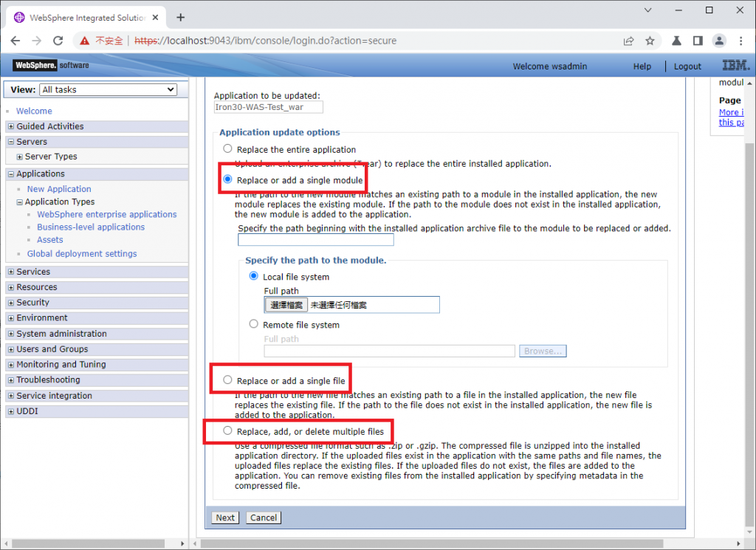Image resolution: width=756 pixels, height=550 pixels.
Task: Expand Users and Groups
Action: click(x=11, y=349)
